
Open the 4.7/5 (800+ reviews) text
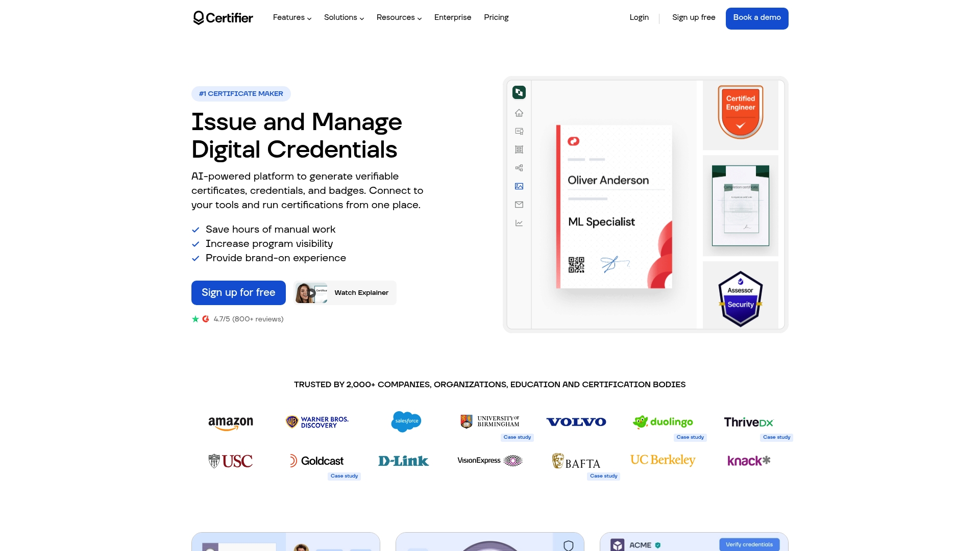coord(249,319)
